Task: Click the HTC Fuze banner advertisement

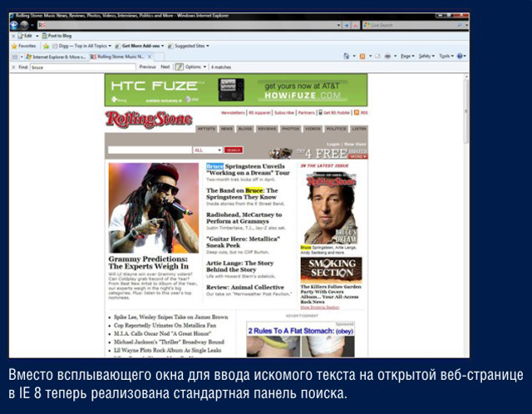Action: pyautogui.click(x=236, y=90)
